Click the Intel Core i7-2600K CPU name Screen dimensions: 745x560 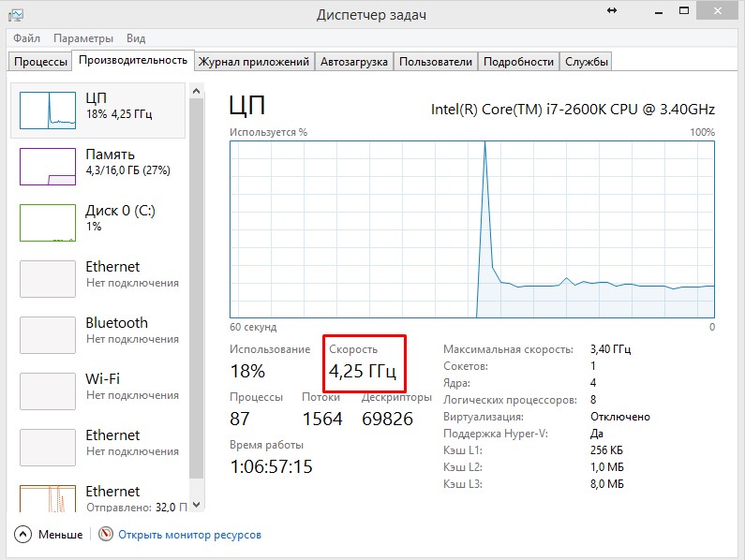click(x=573, y=110)
